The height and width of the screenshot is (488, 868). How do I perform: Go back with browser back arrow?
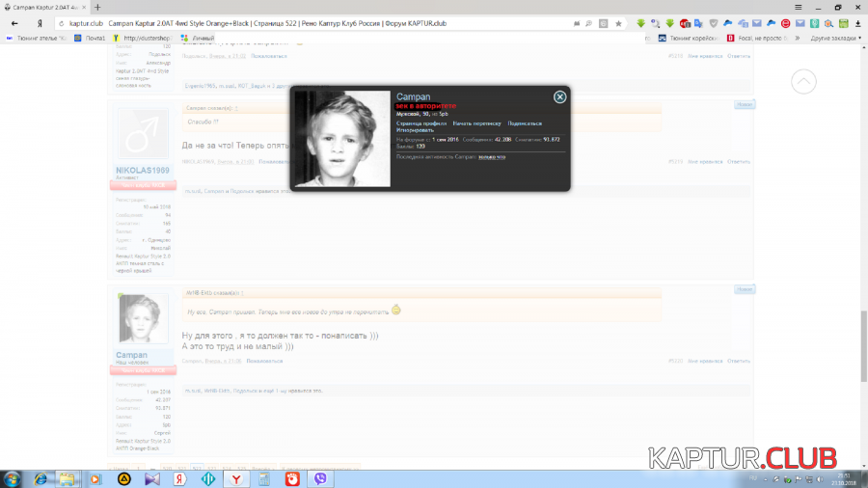pos(14,23)
